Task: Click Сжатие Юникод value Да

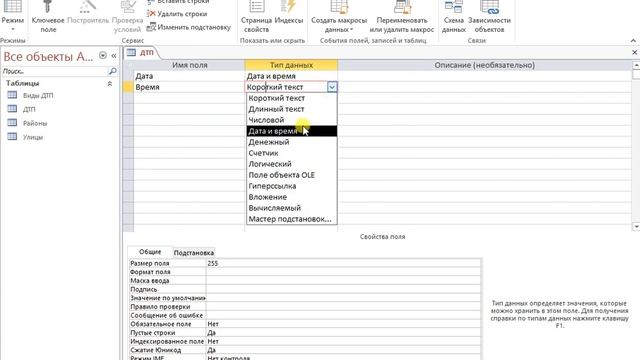Action: (343, 350)
